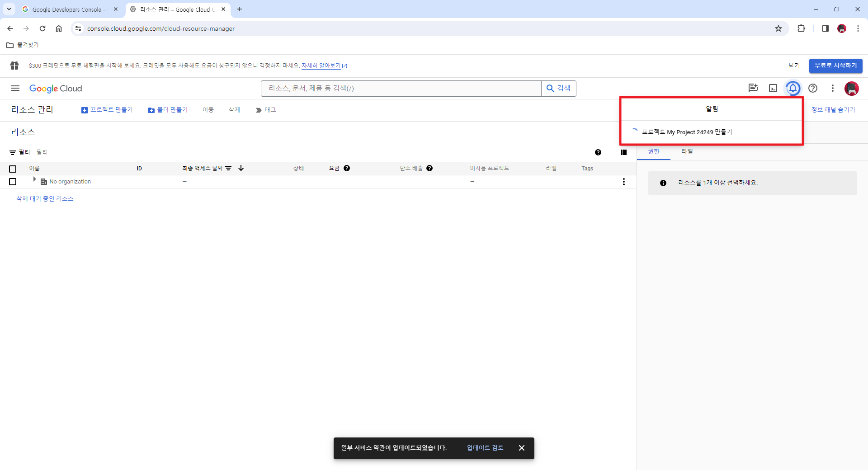Screen dimensions: 868x470
Task: Open the 삭제 대기 중인 리소스 link
Action: [44, 198]
